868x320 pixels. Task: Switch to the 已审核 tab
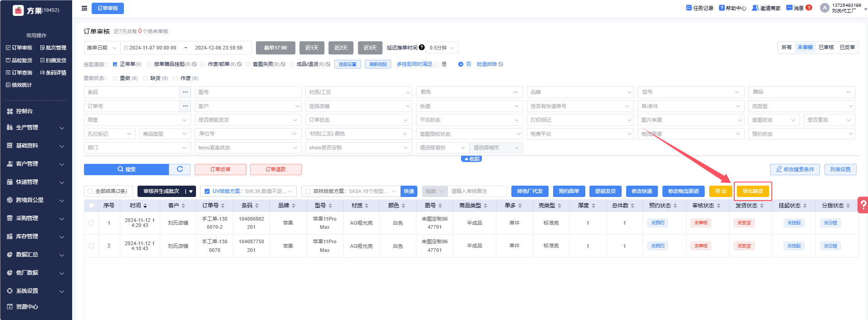click(x=826, y=48)
